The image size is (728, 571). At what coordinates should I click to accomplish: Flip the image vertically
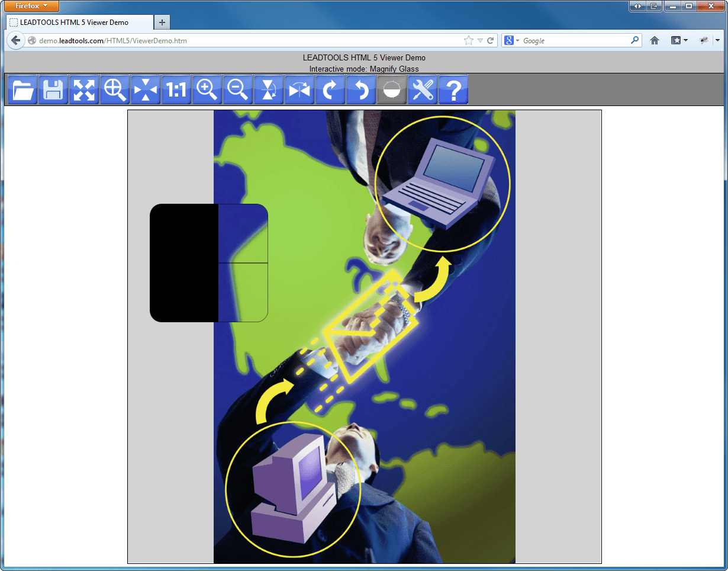(269, 90)
